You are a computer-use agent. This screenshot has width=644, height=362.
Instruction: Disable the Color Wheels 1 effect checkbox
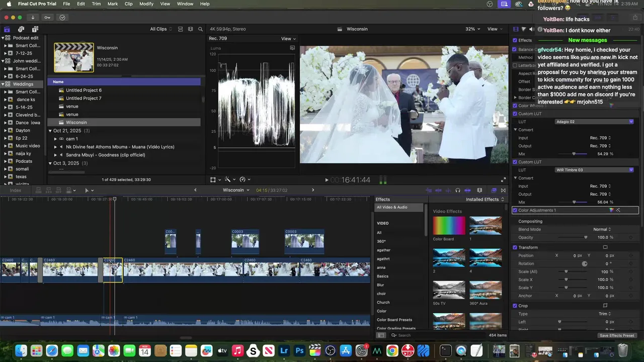(x=515, y=106)
